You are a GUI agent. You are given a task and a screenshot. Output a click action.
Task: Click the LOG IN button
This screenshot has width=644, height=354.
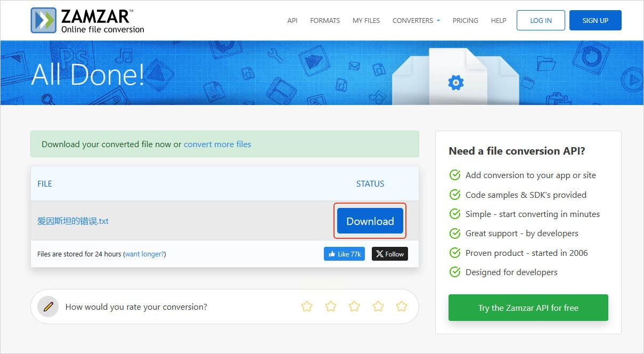(541, 20)
